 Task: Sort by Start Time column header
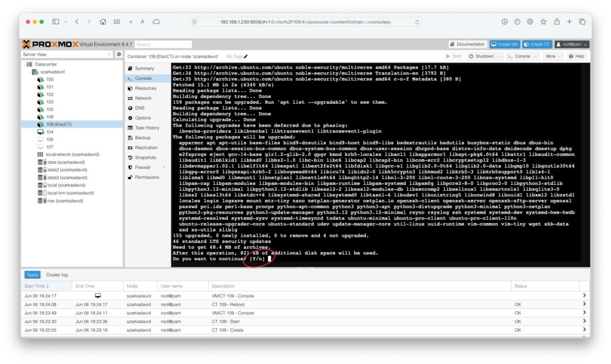tap(47, 286)
